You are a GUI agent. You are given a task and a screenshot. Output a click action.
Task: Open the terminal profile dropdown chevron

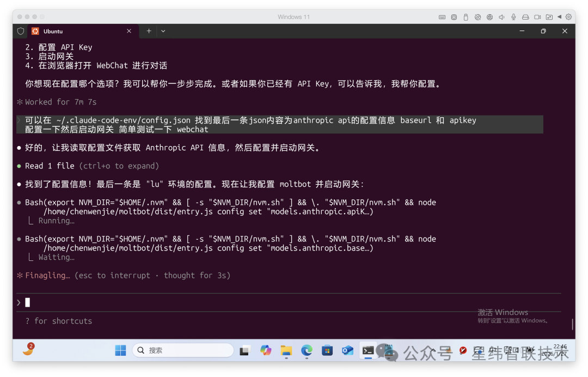tap(163, 31)
